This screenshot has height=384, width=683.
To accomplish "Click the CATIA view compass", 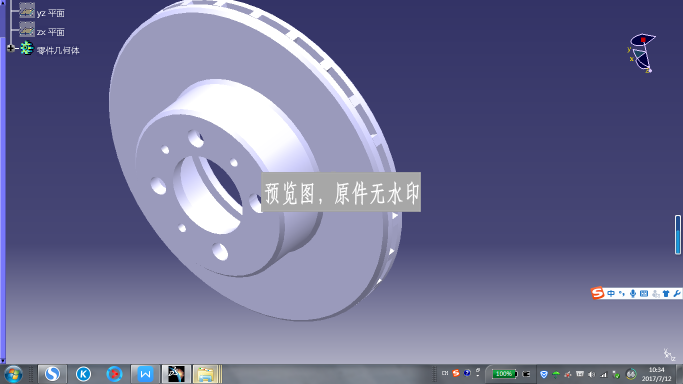I will (x=642, y=53).
